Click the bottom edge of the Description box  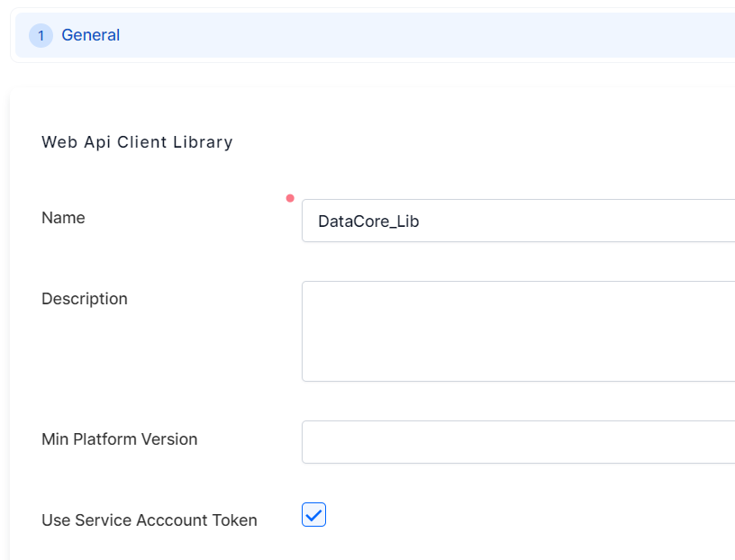(518, 381)
